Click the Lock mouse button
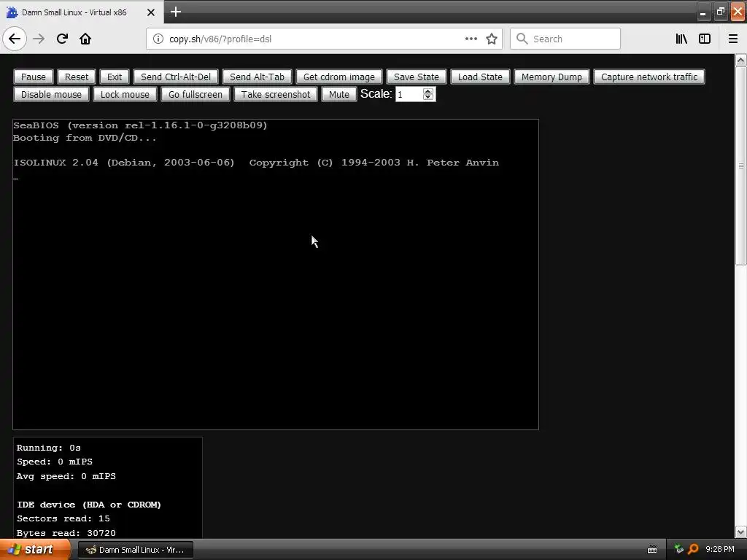747x560 pixels. click(x=125, y=94)
